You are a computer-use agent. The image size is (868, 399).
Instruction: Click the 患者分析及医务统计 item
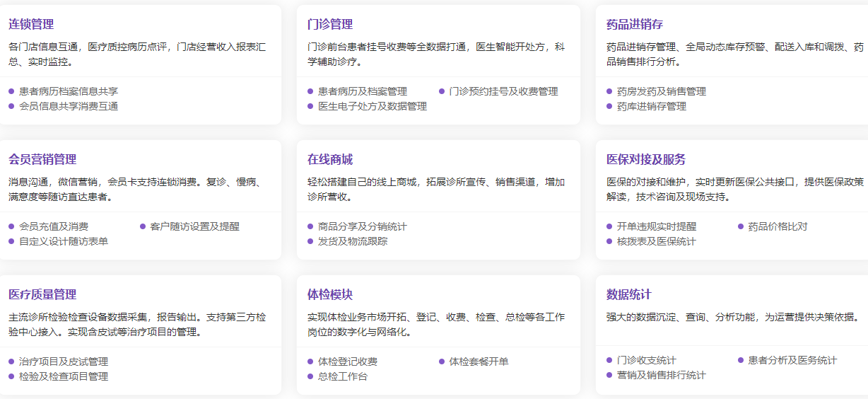click(x=792, y=360)
